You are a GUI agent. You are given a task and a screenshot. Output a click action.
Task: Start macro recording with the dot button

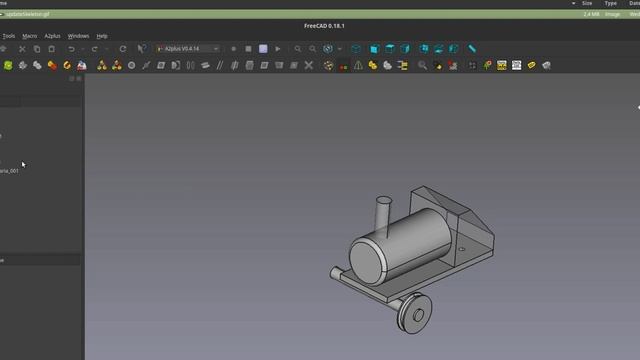coord(233,49)
